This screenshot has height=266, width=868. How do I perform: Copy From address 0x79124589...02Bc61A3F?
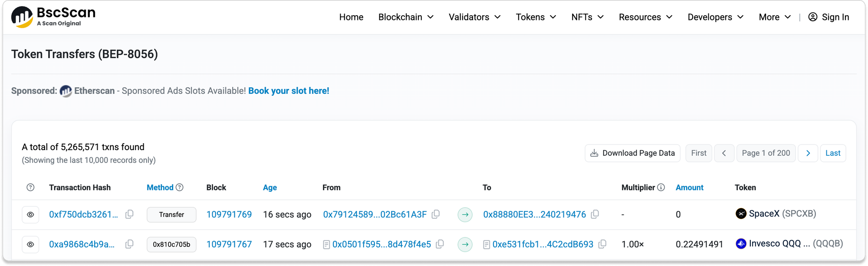click(436, 214)
